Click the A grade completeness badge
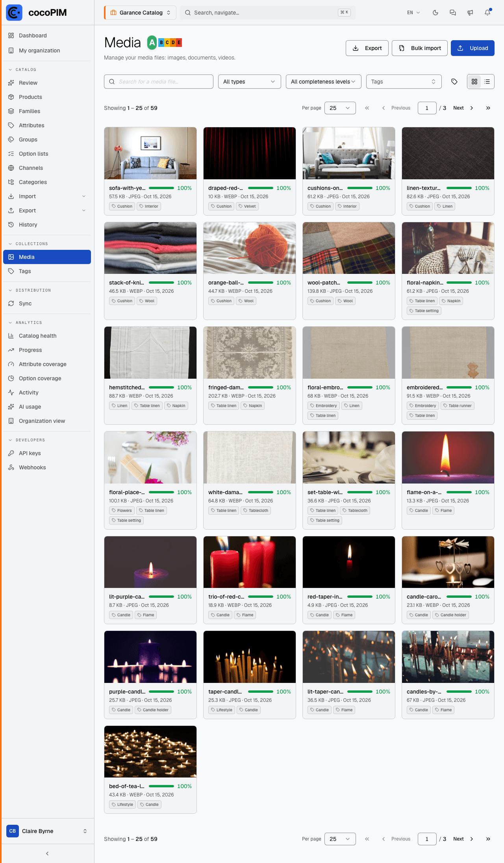504x863 pixels. point(152,43)
